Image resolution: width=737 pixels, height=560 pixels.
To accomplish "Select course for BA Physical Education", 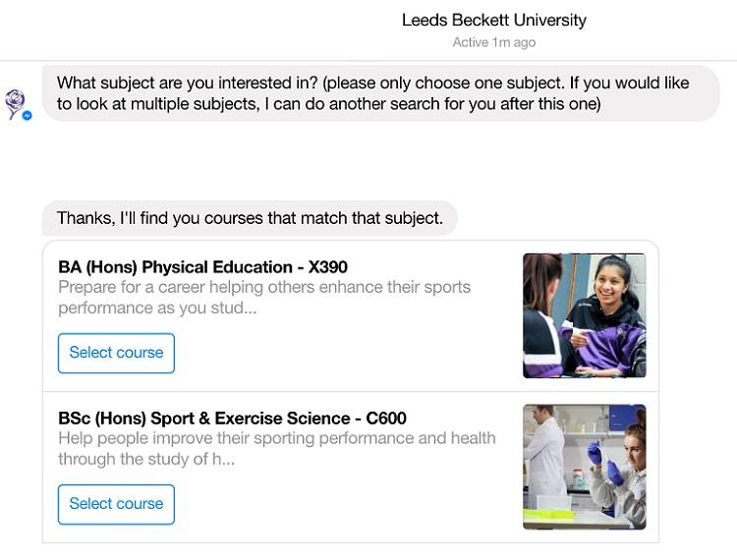I will [x=116, y=353].
